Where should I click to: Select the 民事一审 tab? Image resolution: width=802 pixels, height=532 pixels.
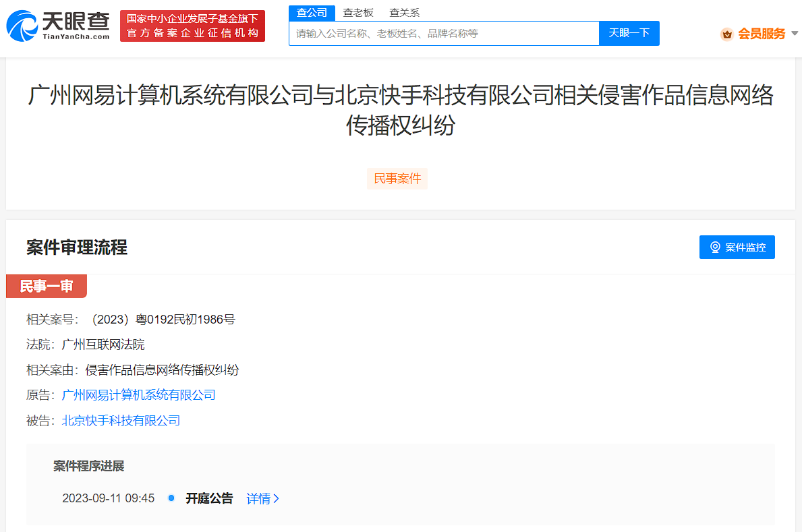[46, 286]
